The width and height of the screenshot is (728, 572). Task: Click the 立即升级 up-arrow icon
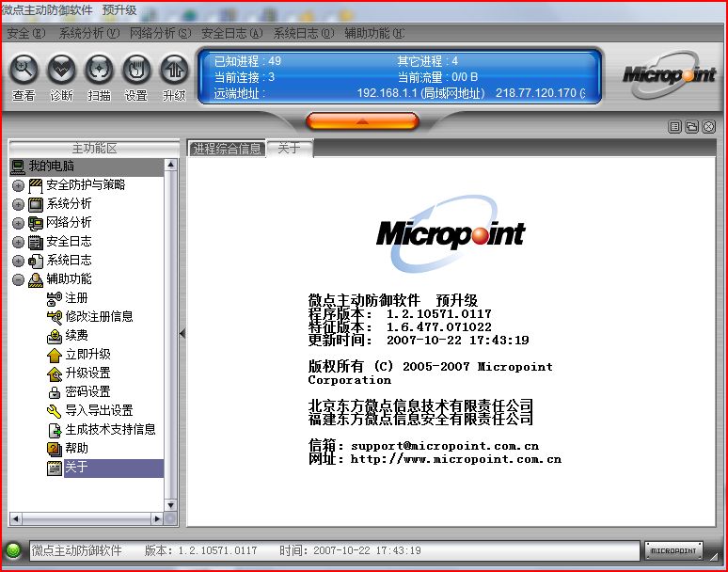click(55, 355)
